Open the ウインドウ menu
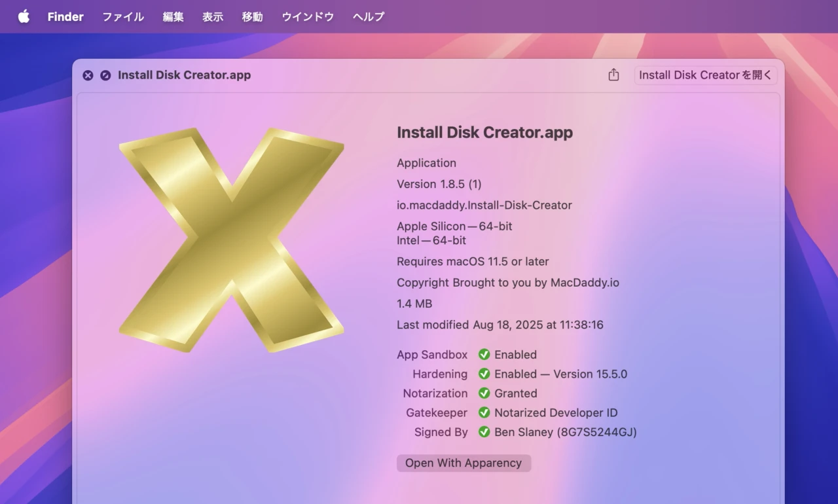Image resolution: width=838 pixels, height=504 pixels. pos(307,16)
